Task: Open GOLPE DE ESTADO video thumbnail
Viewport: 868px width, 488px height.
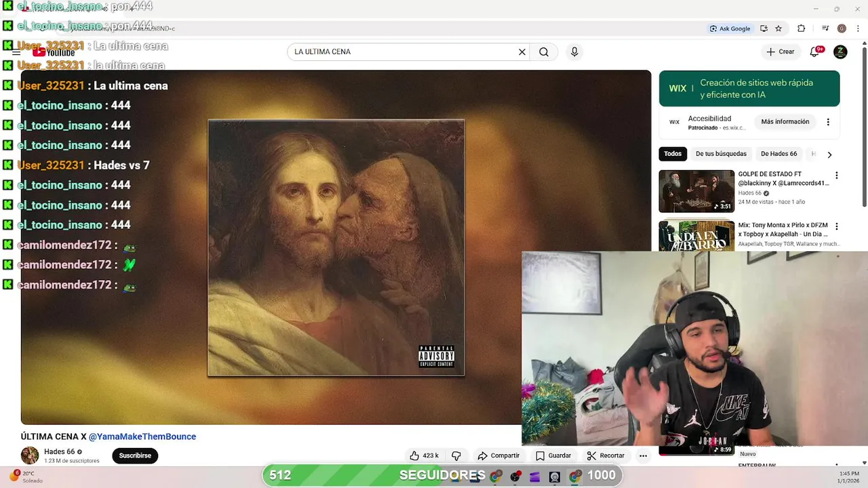Action: click(x=696, y=191)
